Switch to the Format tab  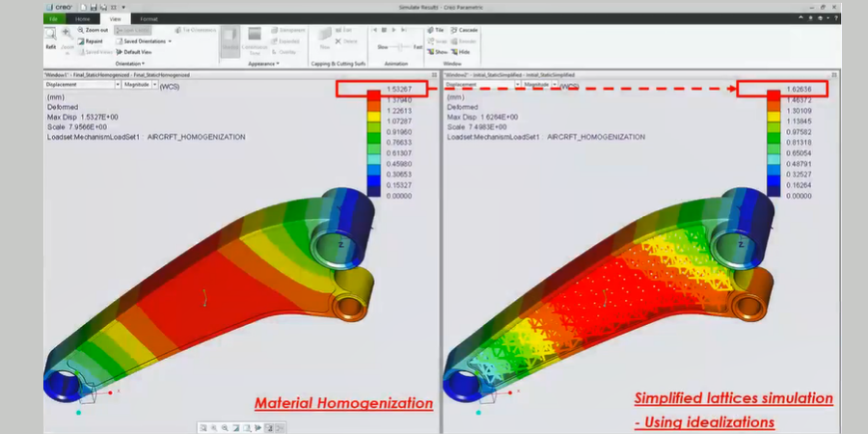[x=149, y=17]
